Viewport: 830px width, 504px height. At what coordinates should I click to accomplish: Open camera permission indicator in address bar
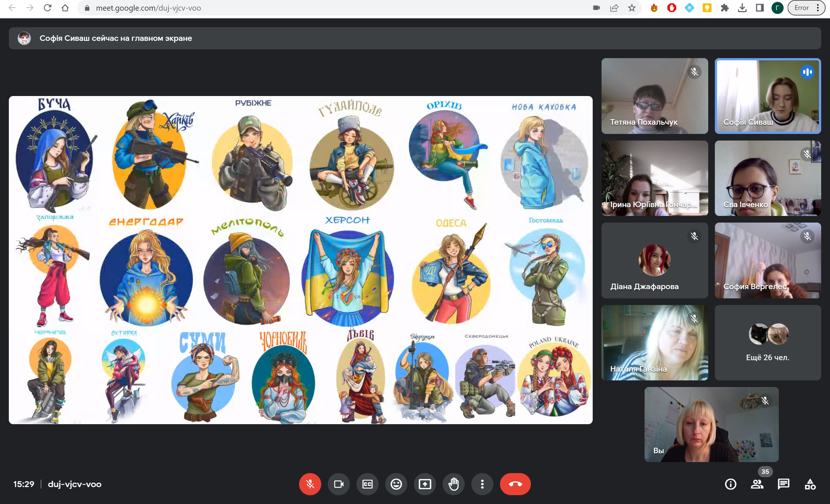click(x=596, y=8)
